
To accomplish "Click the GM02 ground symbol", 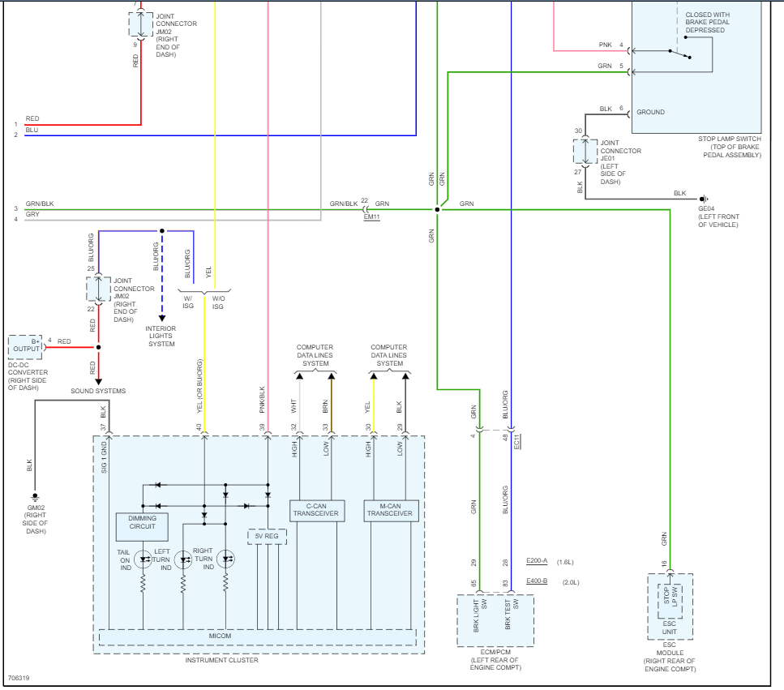I will [x=35, y=498].
